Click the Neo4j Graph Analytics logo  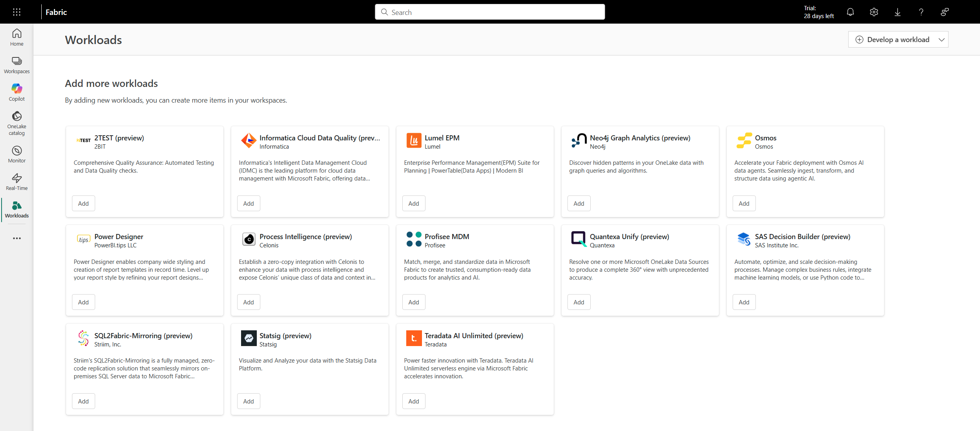tap(579, 140)
